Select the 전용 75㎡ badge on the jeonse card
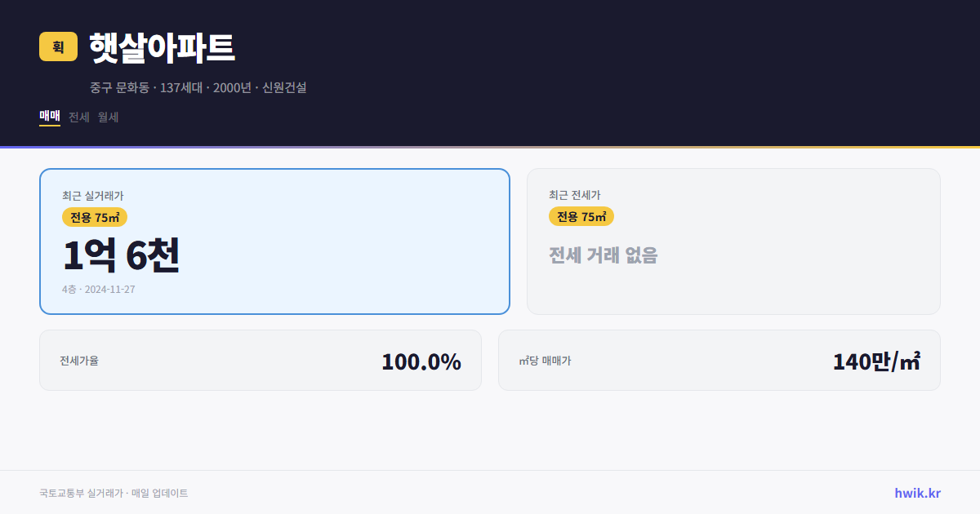This screenshot has width=980, height=514. pos(581,216)
